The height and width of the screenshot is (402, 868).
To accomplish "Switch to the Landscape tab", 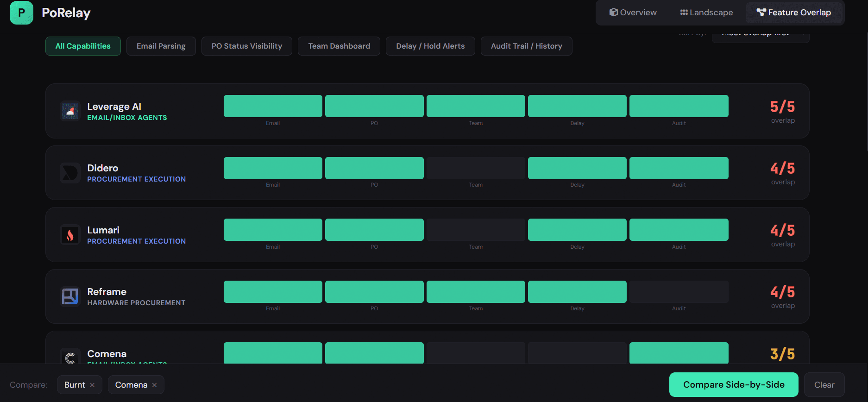I will [x=706, y=13].
